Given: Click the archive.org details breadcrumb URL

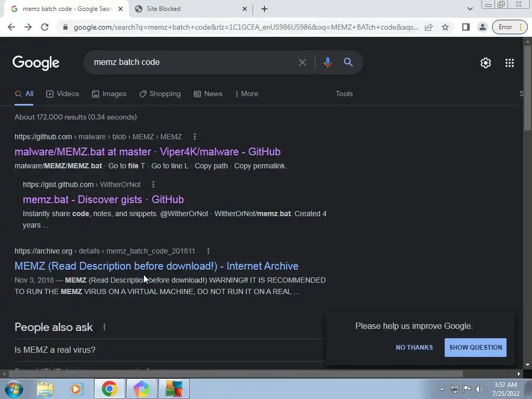Looking at the screenshot, I should [x=105, y=251].
